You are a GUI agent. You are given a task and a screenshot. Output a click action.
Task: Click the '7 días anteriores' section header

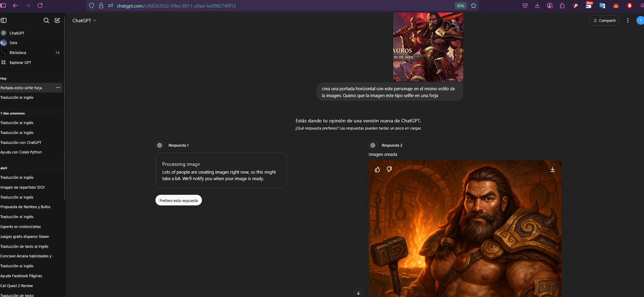pyautogui.click(x=13, y=113)
